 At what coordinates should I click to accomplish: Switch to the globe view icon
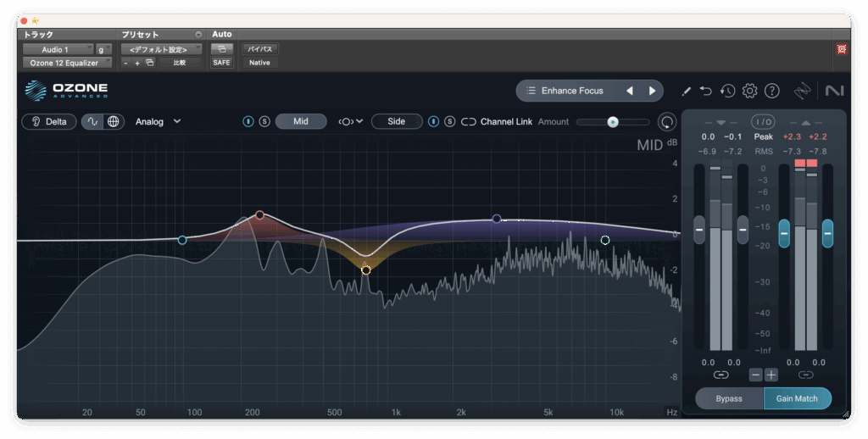click(114, 121)
